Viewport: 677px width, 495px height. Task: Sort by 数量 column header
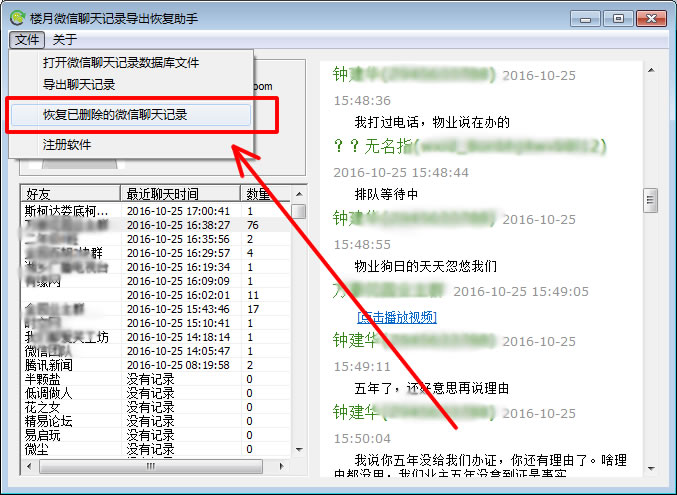pyautogui.click(x=265, y=194)
